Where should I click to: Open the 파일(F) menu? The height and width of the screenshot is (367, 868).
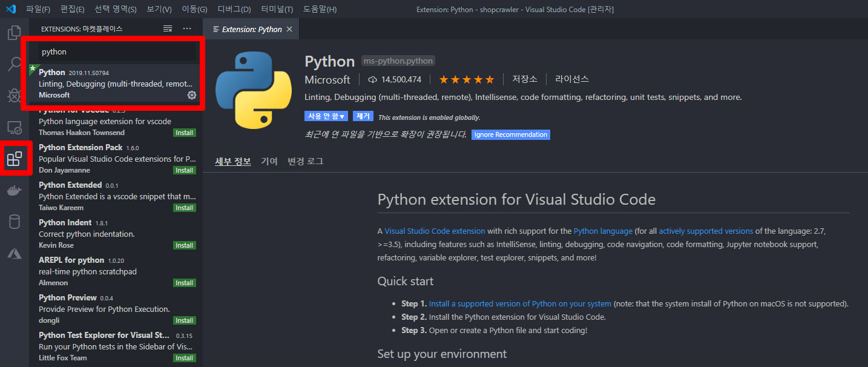coord(38,9)
